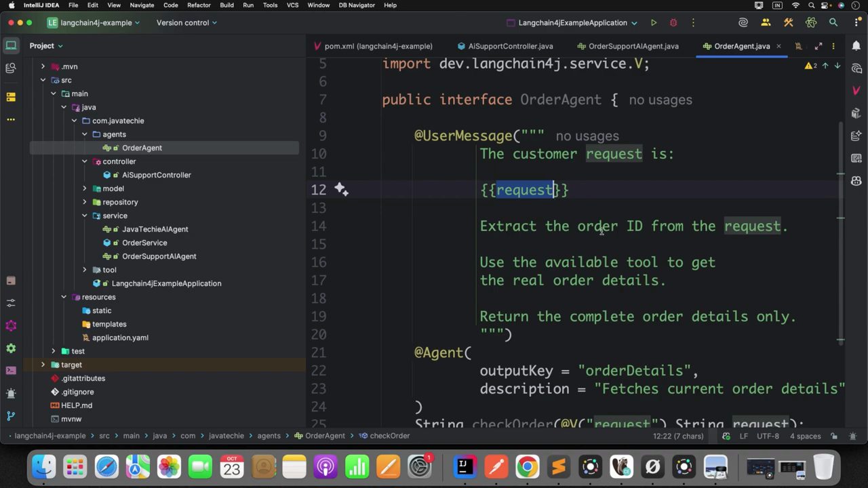868x488 pixels.
Task: Start debugging with the bug icon
Action: 673,22
